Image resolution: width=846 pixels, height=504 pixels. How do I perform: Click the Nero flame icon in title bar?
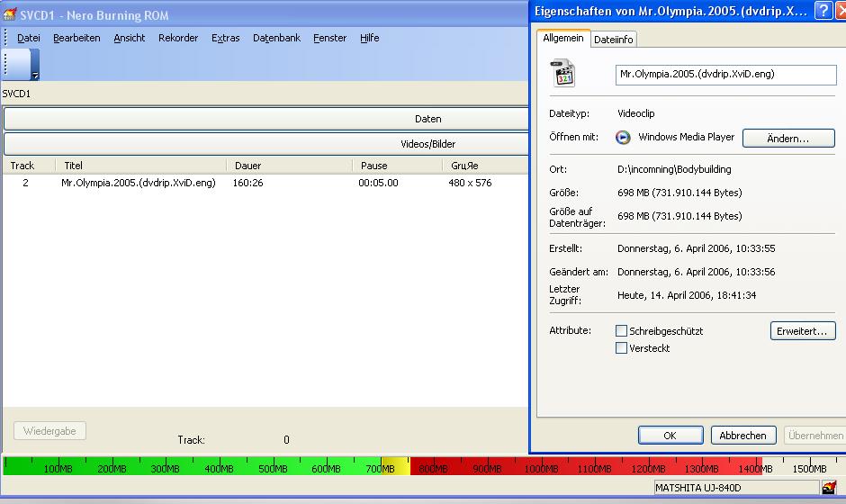click(10, 14)
